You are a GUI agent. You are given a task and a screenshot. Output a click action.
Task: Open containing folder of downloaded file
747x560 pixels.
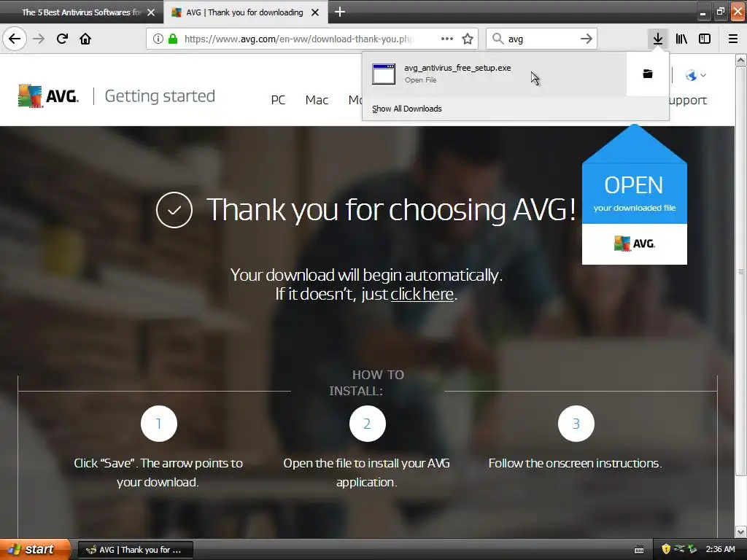click(x=648, y=74)
